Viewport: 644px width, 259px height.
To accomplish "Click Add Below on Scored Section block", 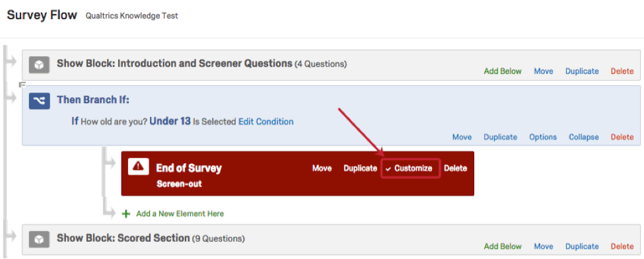I will 503,246.
